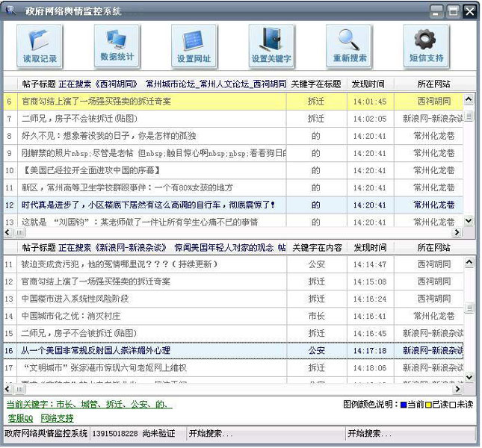Open the 短信支持 gear icon
The width and height of the screenshot is (482, 448).
coord(427,46)
